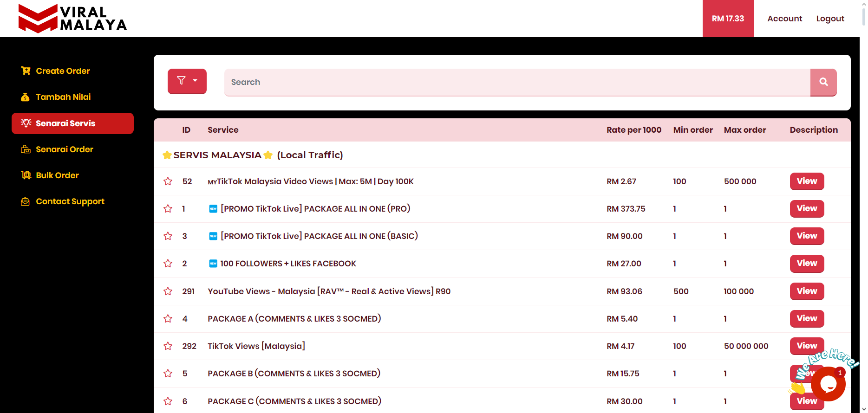The width and height of the screenshot is (868, 413).
Task: Open Bulk Order menu item
Action: [x=57, y=175]
